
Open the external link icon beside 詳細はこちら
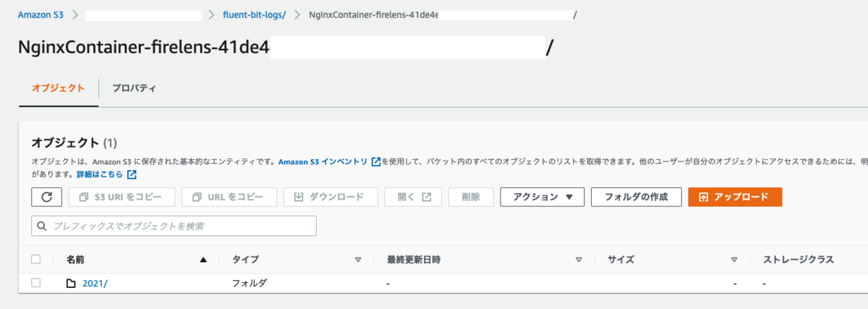pos(131,175)
